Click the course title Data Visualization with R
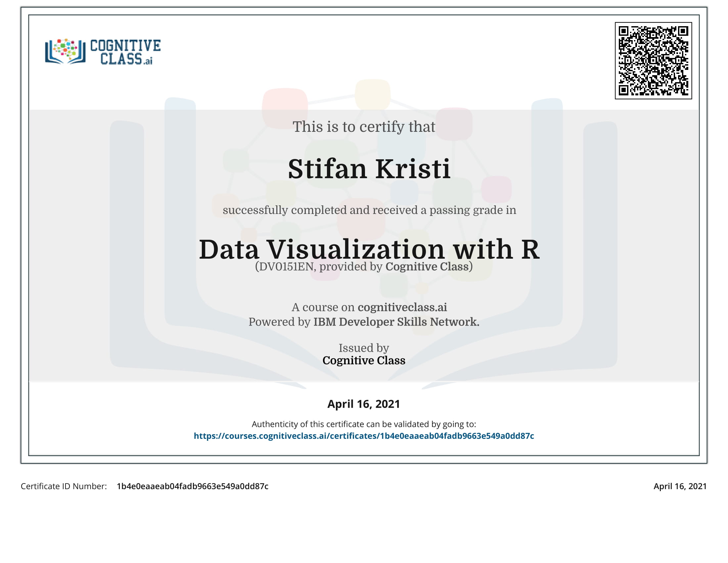The width and height of the screenshot is (728, 563). 369,249
